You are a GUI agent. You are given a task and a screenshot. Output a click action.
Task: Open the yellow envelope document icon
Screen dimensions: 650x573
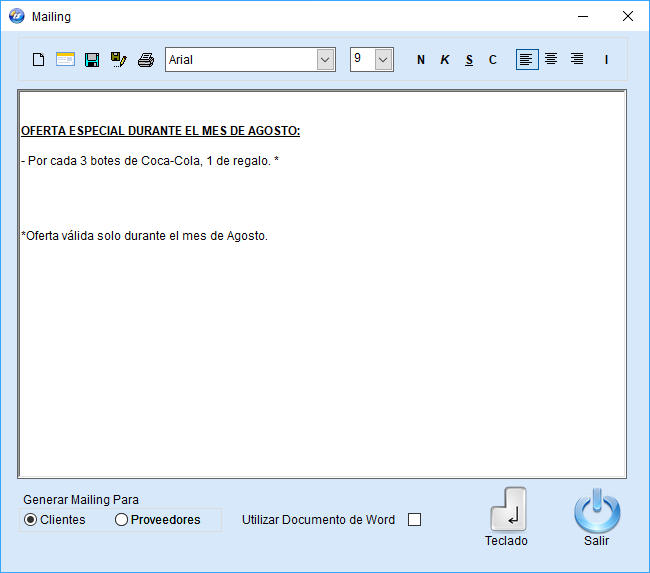tap(65, 60)
